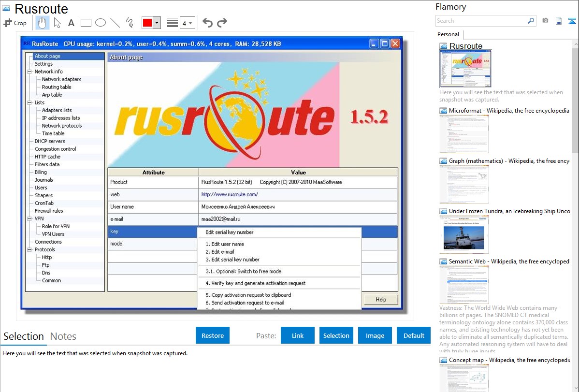The width and height of the screenshot is (579, 392).
Task: Collapse the Lists tree node
Action: 29,102
